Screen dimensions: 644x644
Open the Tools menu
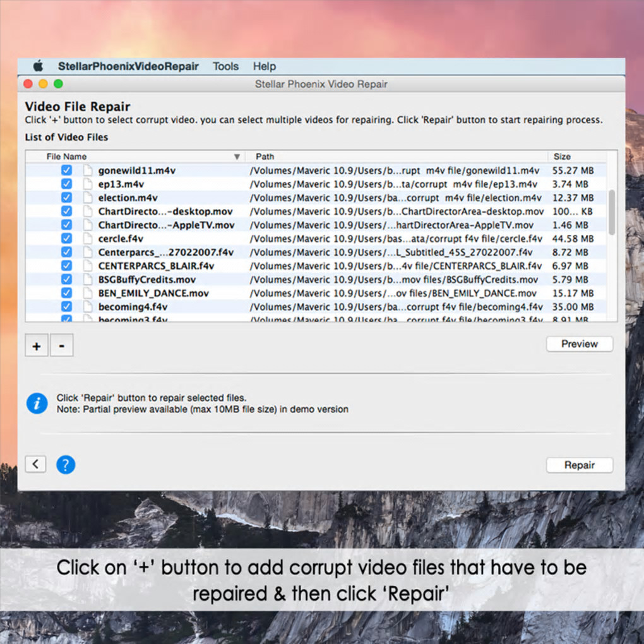click(225, 66)
